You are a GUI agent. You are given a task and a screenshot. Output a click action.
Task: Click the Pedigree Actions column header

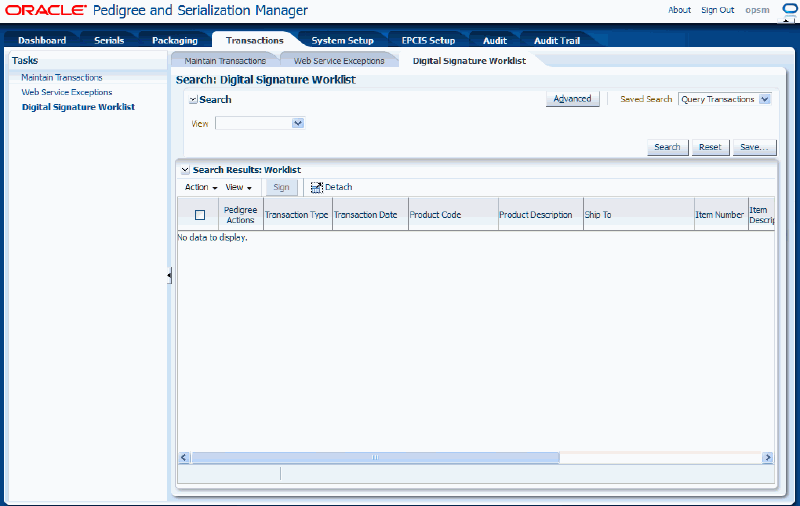(x=240, y=215)
